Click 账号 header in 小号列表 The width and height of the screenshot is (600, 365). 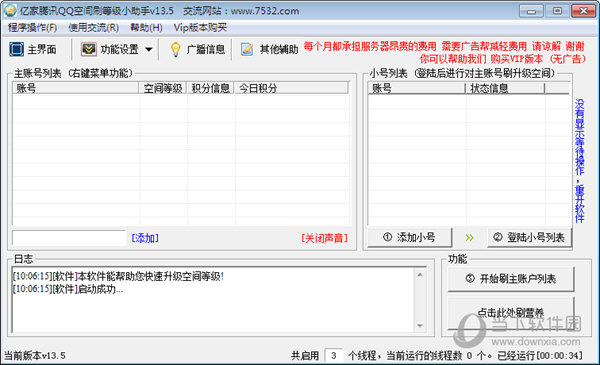[x=417, y=88]
